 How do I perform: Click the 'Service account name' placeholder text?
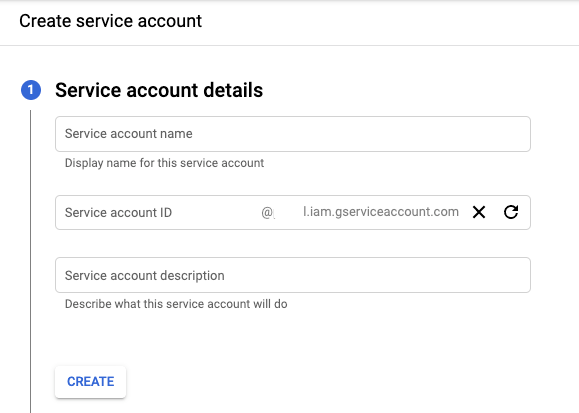point(129,134)
